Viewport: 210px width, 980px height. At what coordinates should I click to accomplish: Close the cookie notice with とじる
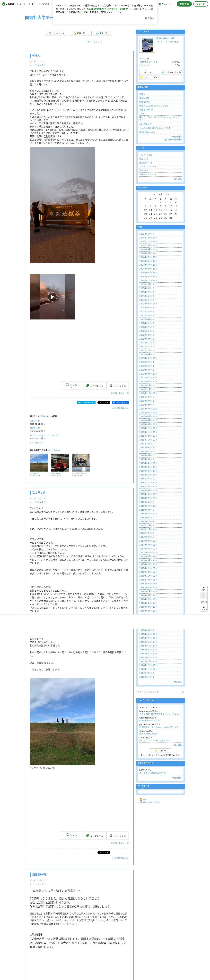149,18
